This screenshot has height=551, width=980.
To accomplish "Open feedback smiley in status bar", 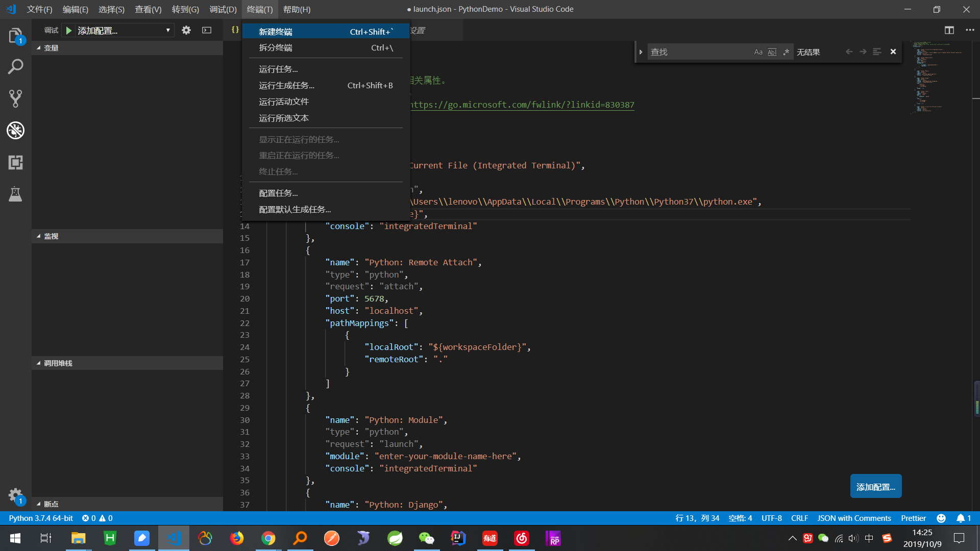I will 941,518.
